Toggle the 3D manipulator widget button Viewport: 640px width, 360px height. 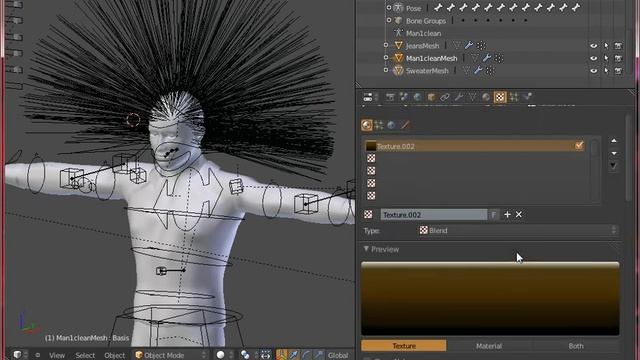[x=282, y=355]
